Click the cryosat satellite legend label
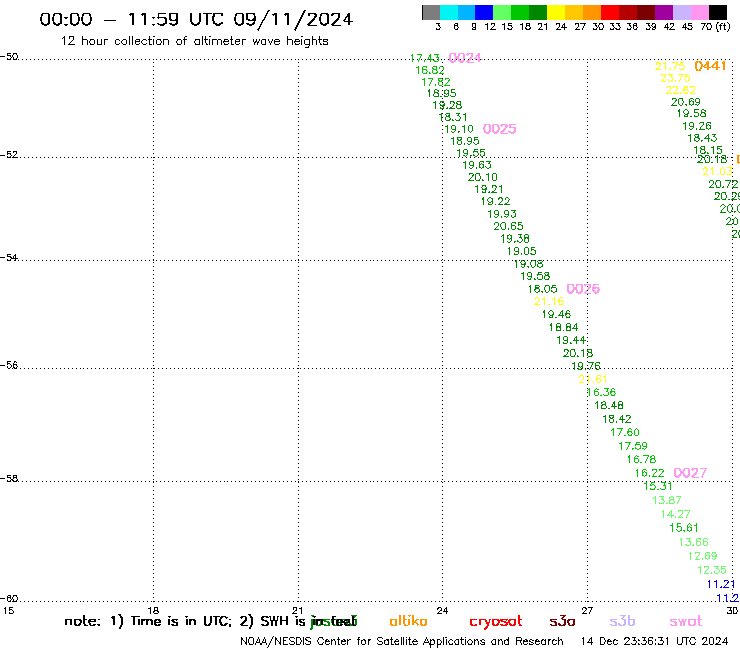The image size is (740, 650). tap(496, 622)
